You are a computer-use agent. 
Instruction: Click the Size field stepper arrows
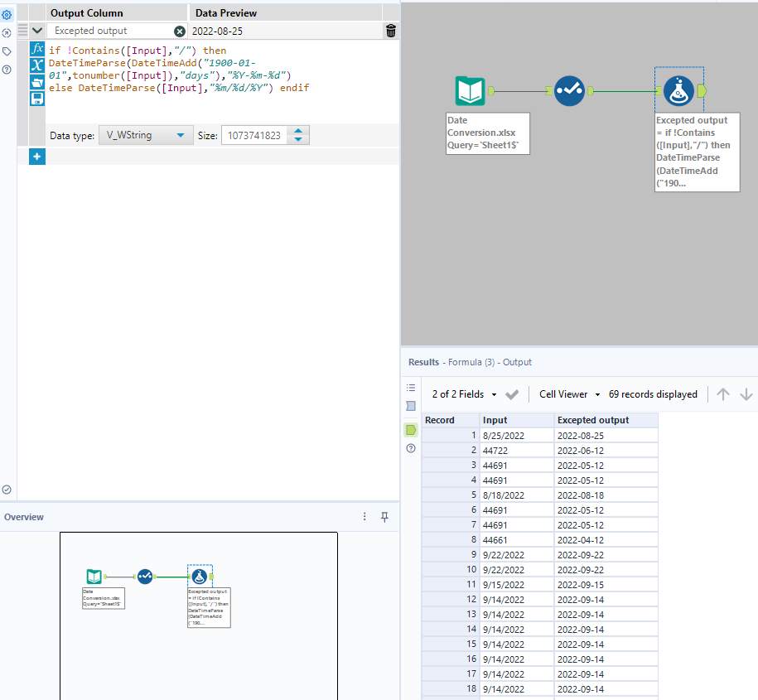coord(298,134)
